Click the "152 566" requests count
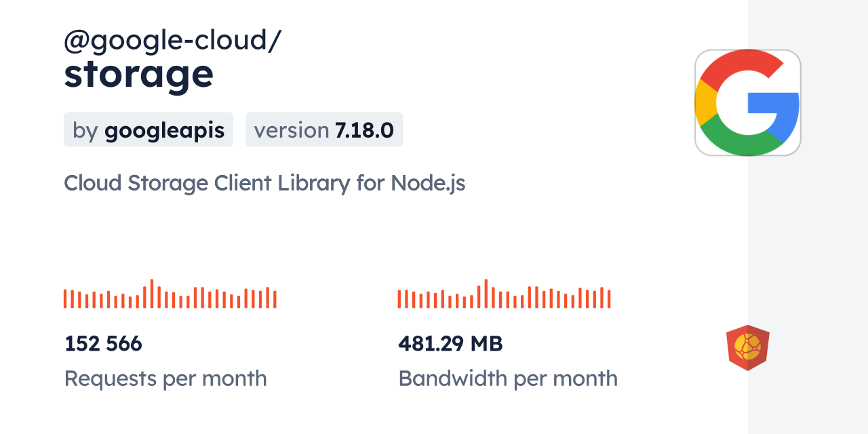Image resolution: width=868 pixels, height=434 pixels. click(x=103, y=344)
